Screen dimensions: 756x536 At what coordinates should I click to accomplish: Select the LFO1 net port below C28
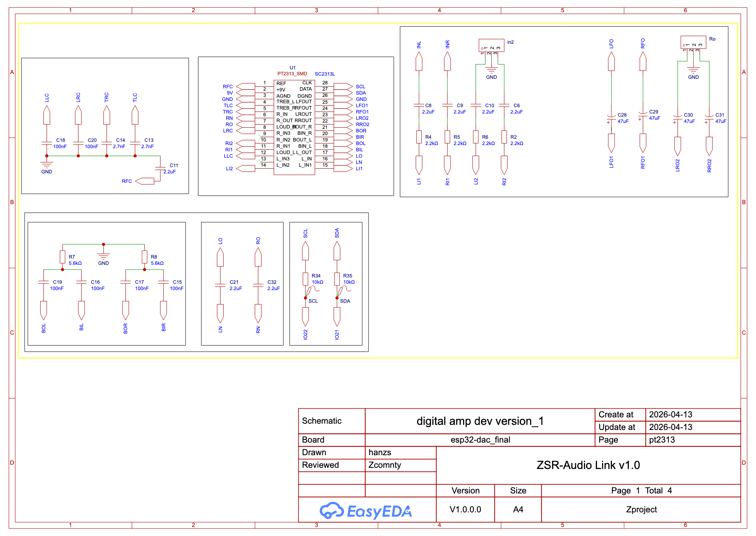coord(611,143)
